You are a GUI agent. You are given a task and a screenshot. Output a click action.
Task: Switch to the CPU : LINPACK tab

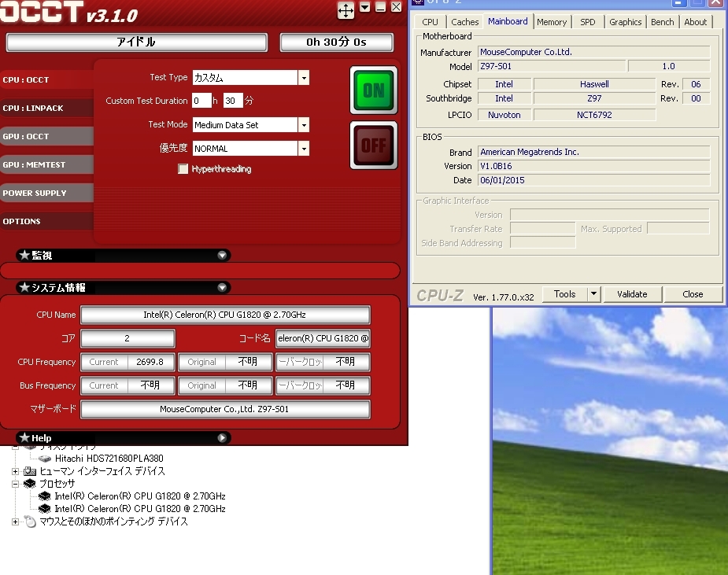pos(33,109)
